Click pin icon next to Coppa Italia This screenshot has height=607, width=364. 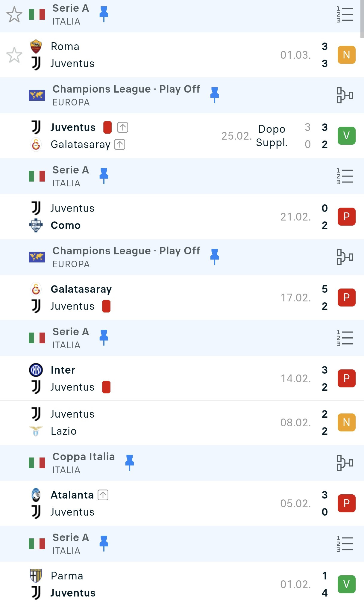[x=129, y=462]
